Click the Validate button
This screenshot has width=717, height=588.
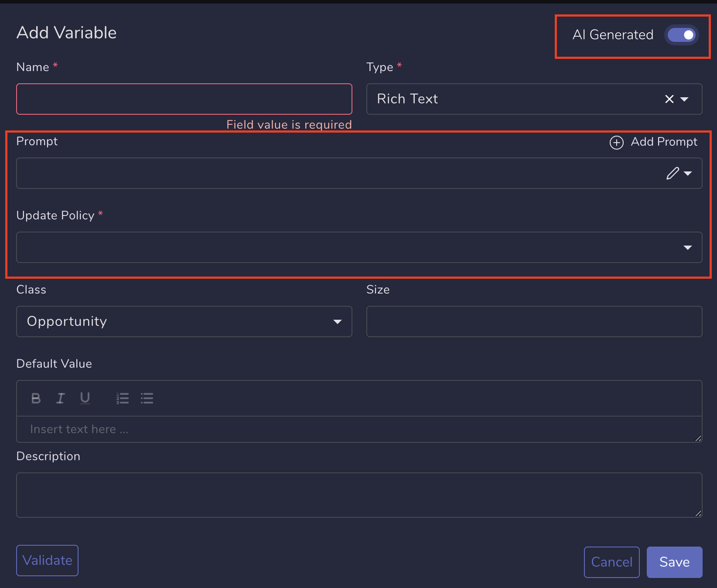pos(47,560)
